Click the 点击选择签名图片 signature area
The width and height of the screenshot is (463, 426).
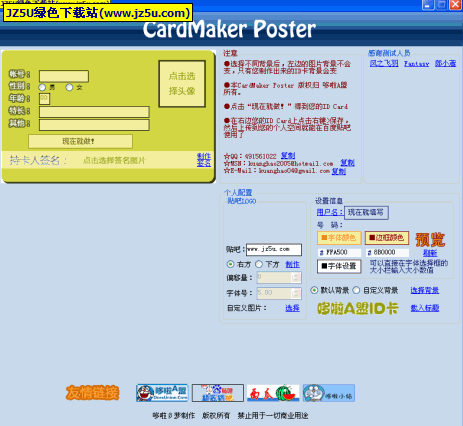tap(114, 161)
